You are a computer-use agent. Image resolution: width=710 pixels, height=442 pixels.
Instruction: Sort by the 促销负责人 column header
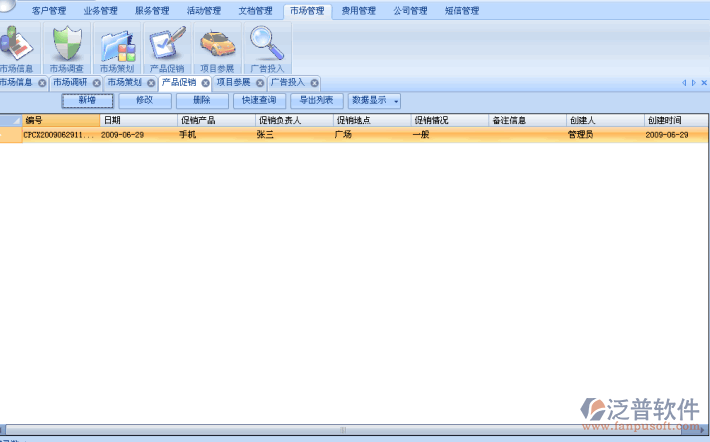click(294, 120)
